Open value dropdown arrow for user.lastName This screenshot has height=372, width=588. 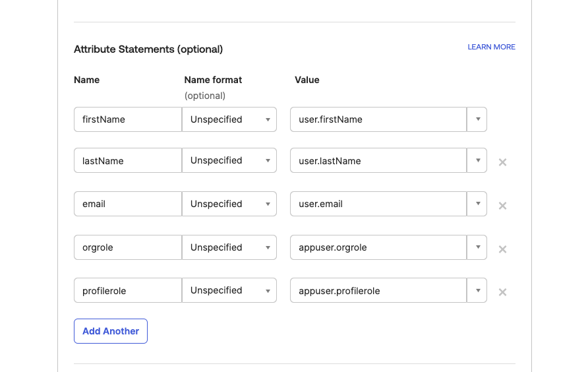(x=477, y=160)
